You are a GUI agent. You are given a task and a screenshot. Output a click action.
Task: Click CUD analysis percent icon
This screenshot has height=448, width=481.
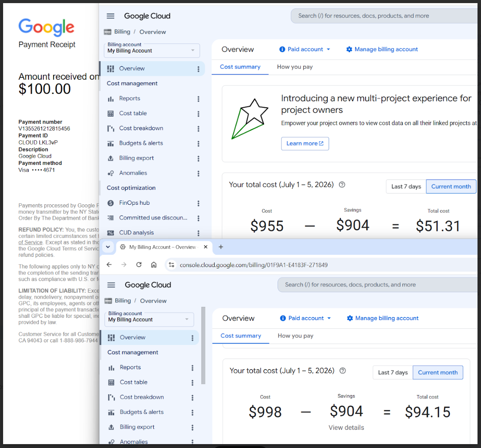[x=111, y=233]
